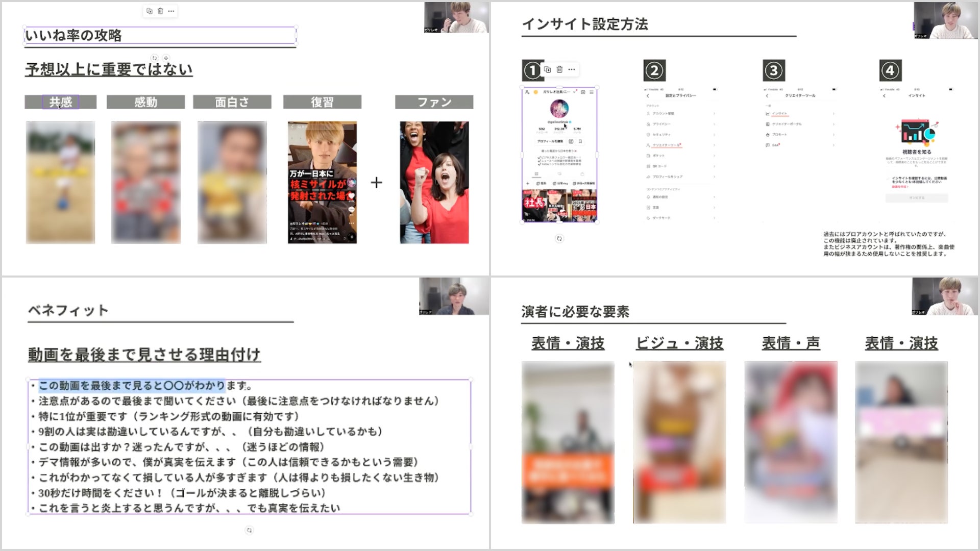Click the number ④ step badge
This screenshot has width=980, height=551.
890,70
